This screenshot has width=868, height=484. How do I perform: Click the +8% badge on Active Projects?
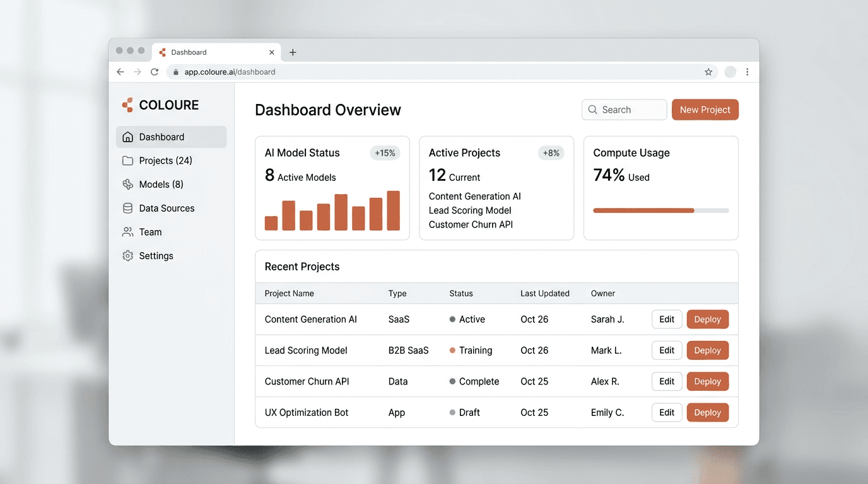coord(551,153)
